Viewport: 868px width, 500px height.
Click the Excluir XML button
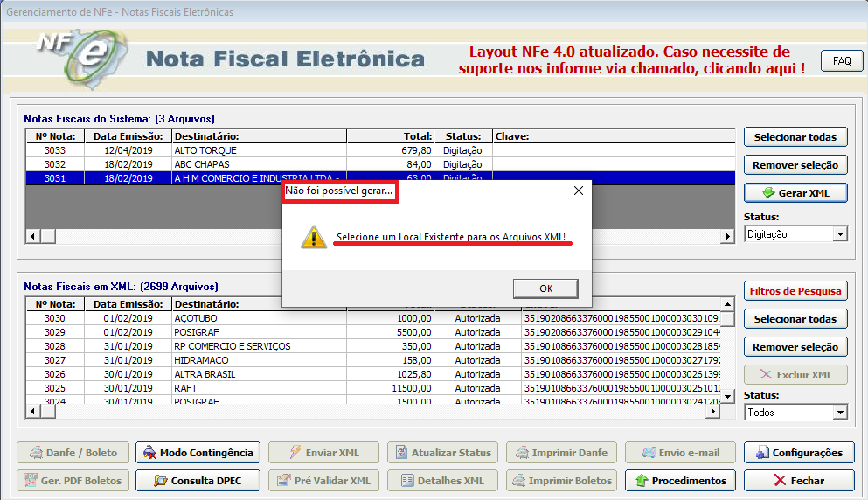click(795, 375)
